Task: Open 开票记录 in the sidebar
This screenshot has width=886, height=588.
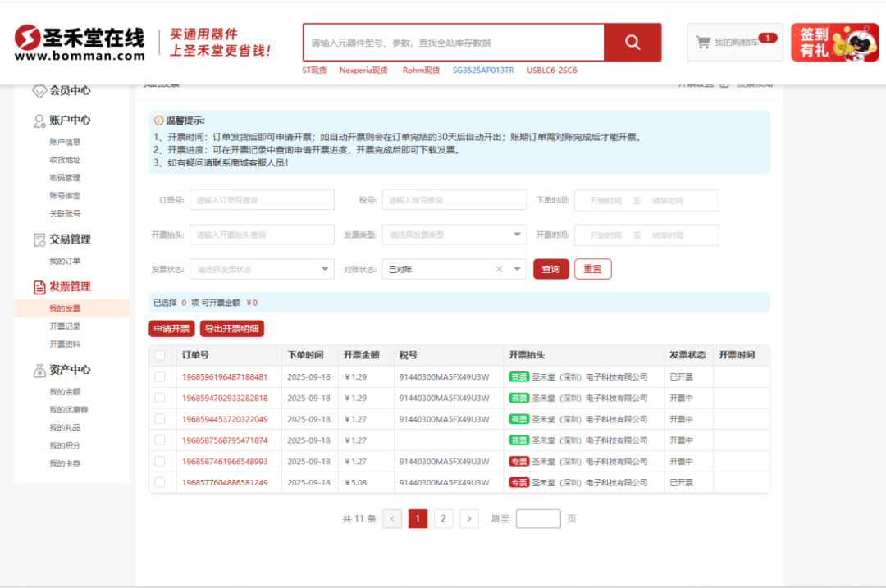Action: tap(65, 326)
